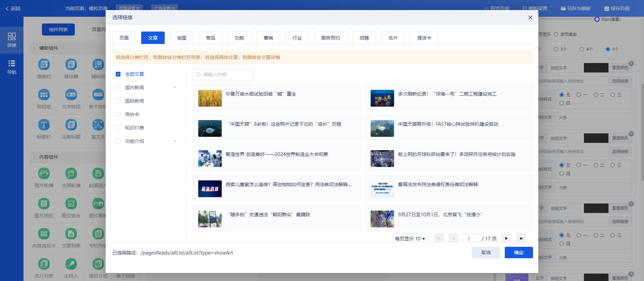
Task: Choose the 标题栏 title bar component icon
Action: [x=44, y=125]
